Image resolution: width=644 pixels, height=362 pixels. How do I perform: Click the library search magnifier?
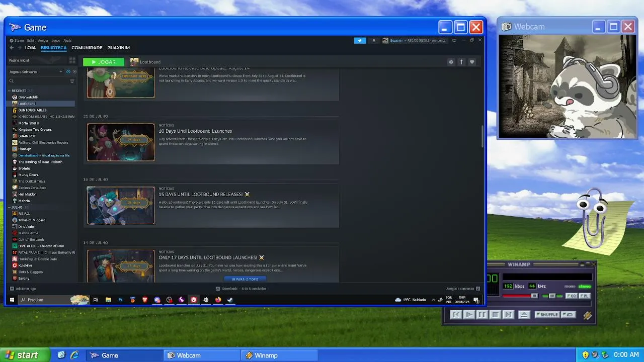(x=12, y=81)
